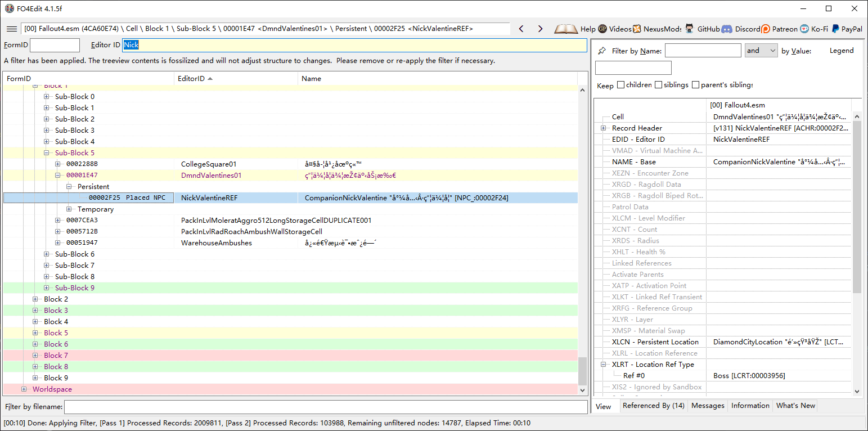Open the hamburger main menu

pyautogui.click(x=11, y=29)
